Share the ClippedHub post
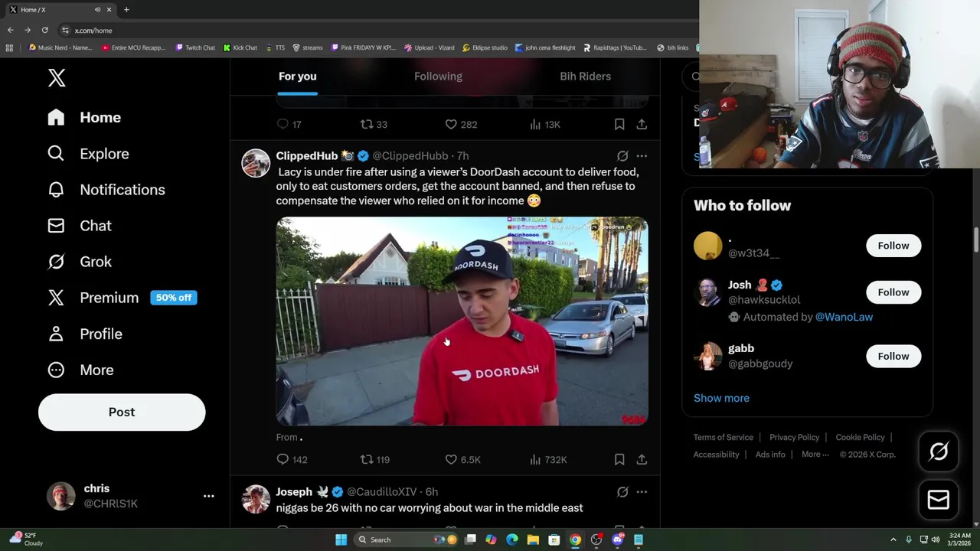The width and height of the screenshot is (980, 551). 642,459
